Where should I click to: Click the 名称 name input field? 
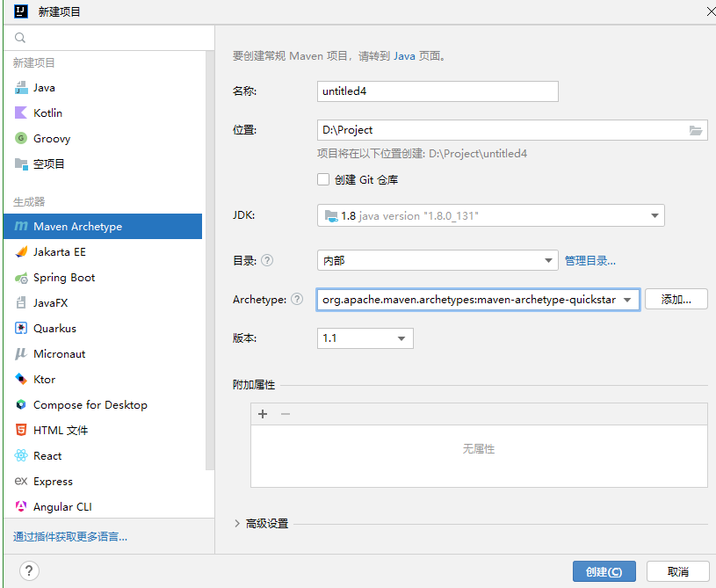tap(437, 91)
